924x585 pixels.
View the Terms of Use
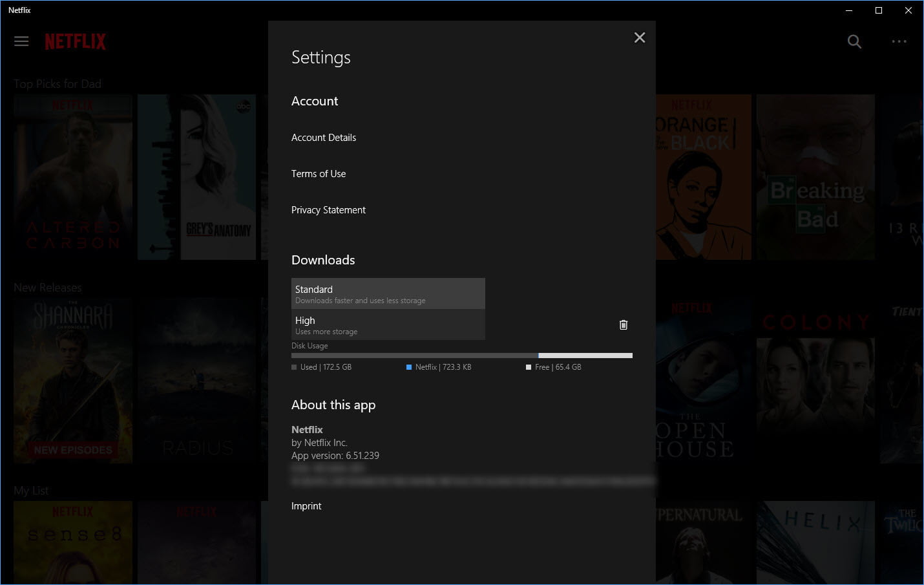(x=319, y=173)
